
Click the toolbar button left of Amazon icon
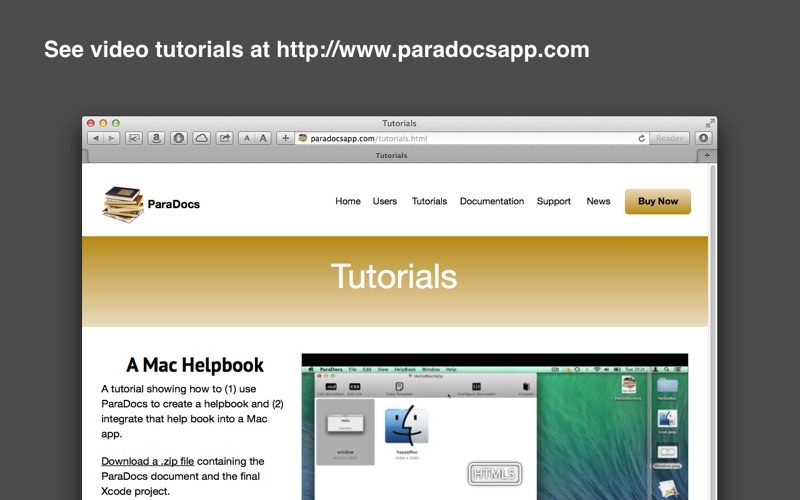[x=134, y=138]
